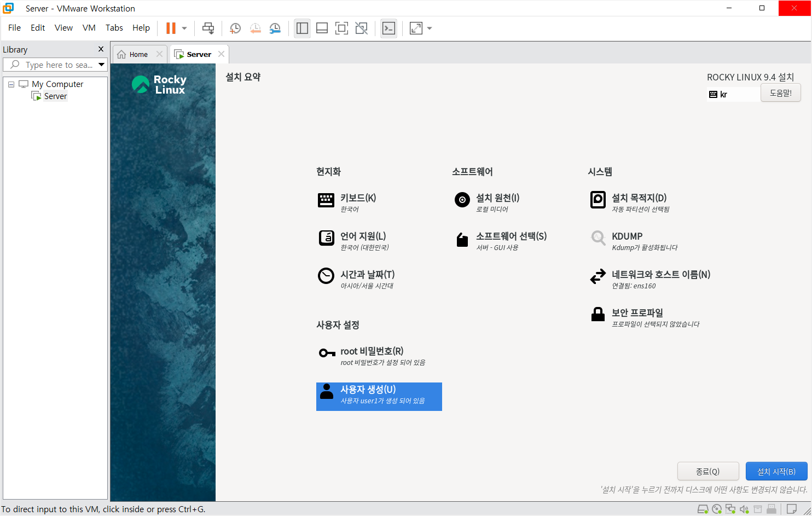This screenshot has height=516, width=812.
Task: Open 설치 원천(I) installation source
Action: 487,202
